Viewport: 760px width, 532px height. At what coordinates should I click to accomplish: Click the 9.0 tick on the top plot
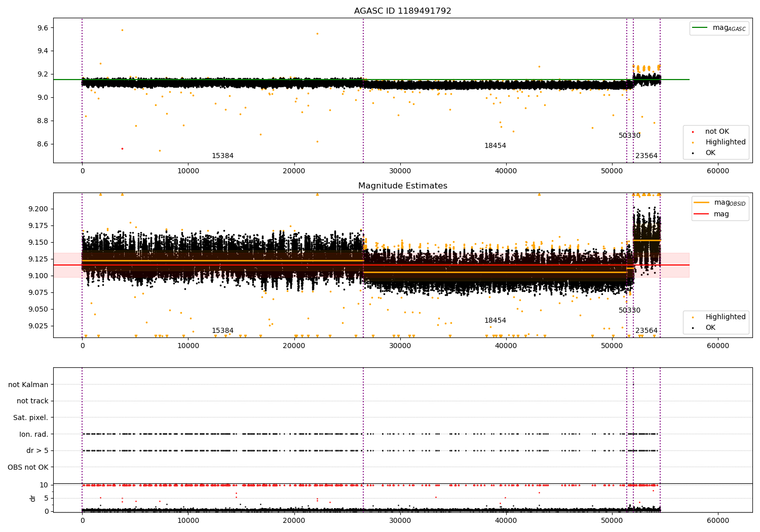[43, 97]
